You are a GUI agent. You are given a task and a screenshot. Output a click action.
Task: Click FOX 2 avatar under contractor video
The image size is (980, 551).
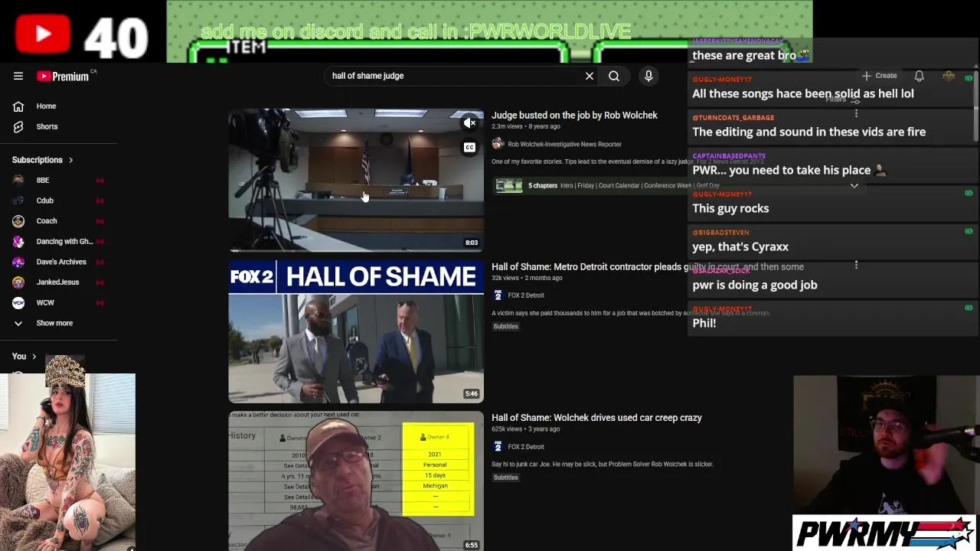[x=498, y=295]
